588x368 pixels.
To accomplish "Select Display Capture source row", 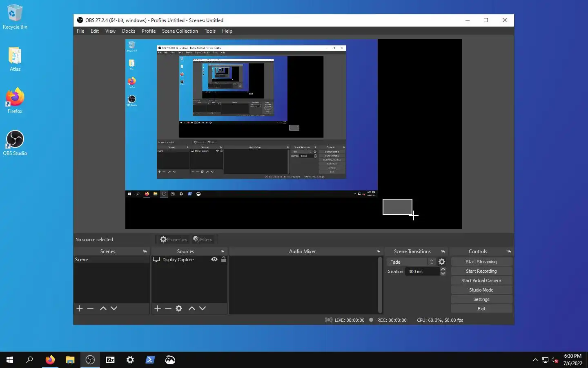I will [189, 260].
